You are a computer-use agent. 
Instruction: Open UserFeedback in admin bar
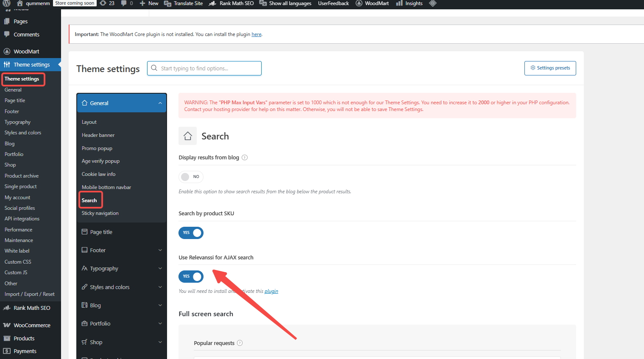click(x=334, y=3)
